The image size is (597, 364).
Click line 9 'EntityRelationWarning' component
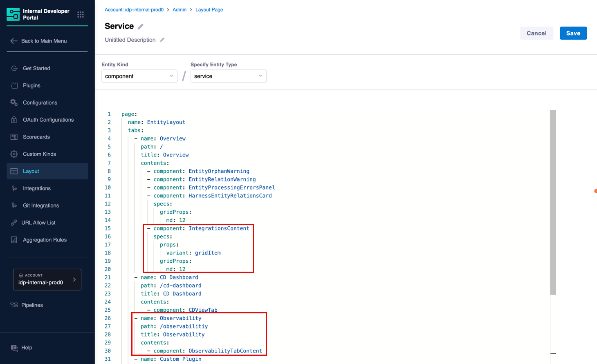(222, 179)
